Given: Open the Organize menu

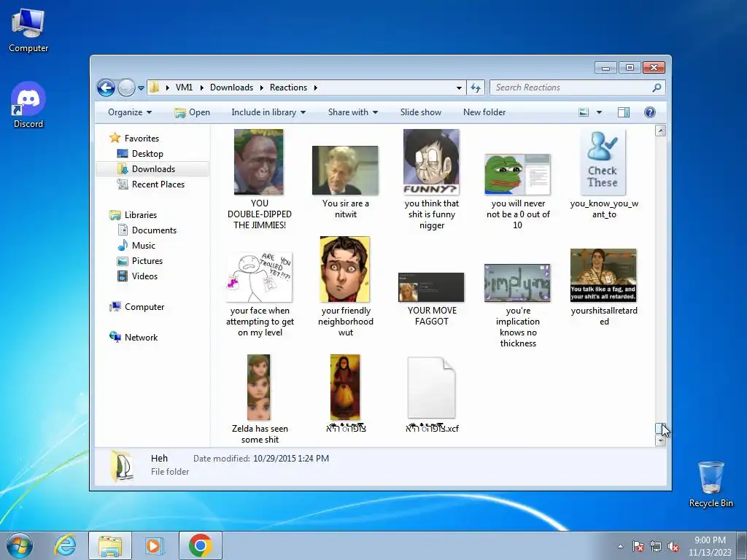Looking at the screenshot, I should [x=130, y=112].
